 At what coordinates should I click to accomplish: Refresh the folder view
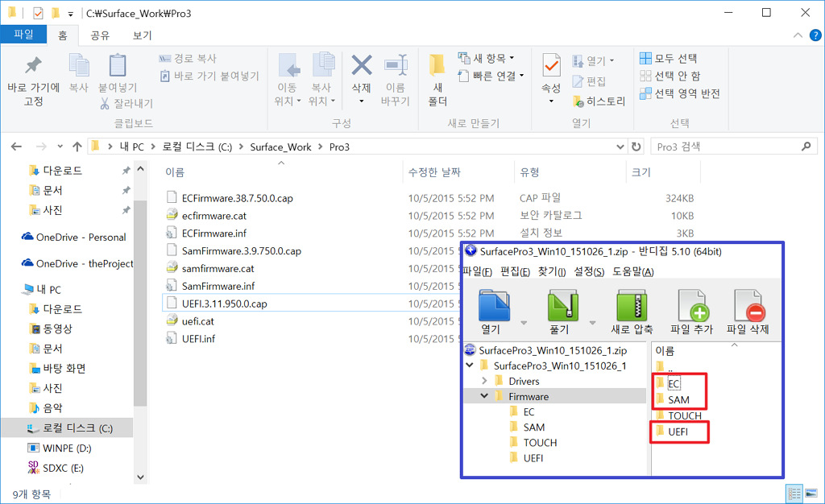pyautogui.click(x=636, y=147)
